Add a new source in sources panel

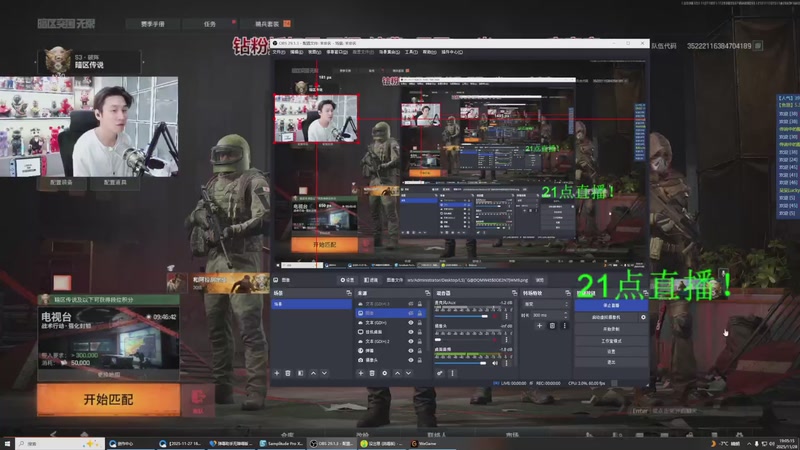pyautogui.click(x=361, y=373)
